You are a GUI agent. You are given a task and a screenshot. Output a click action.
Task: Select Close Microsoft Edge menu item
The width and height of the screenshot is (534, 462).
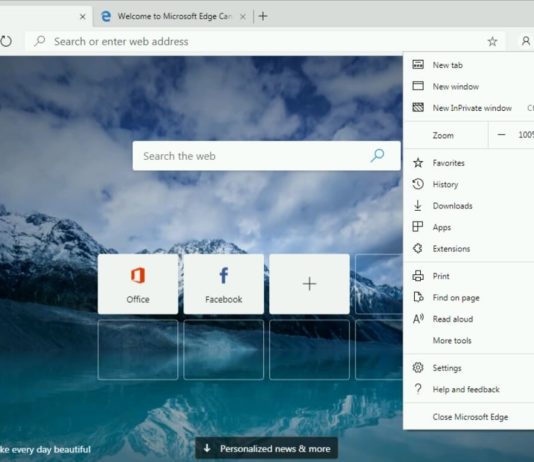tap(469, 417)
